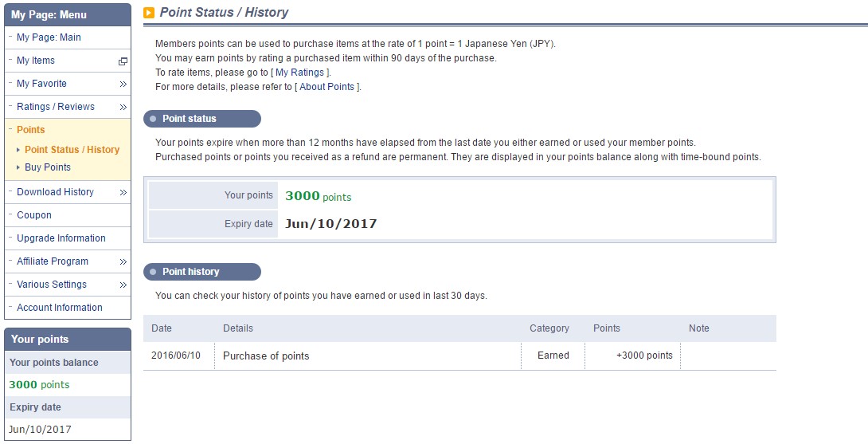Expand the Ratings / Reviews chevron
This screenshot has width=868, height=444.
tap(123, 107)
